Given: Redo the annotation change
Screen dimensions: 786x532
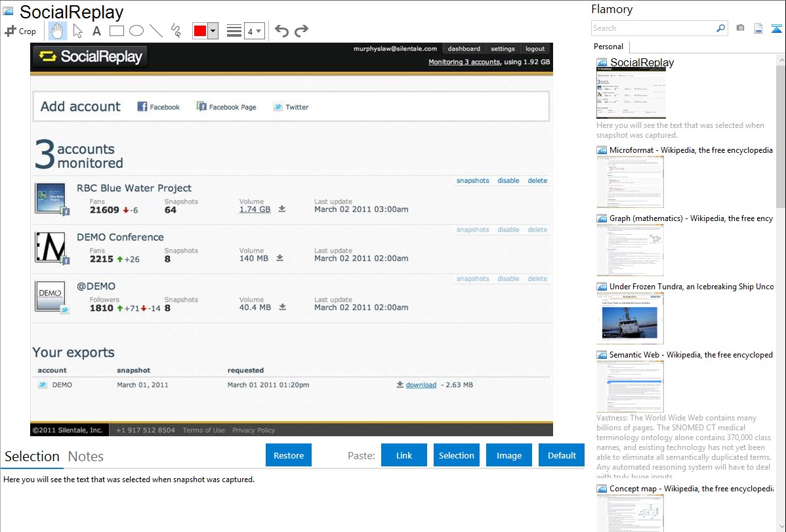Looking at the screenshot, I should tap(301, 31).
